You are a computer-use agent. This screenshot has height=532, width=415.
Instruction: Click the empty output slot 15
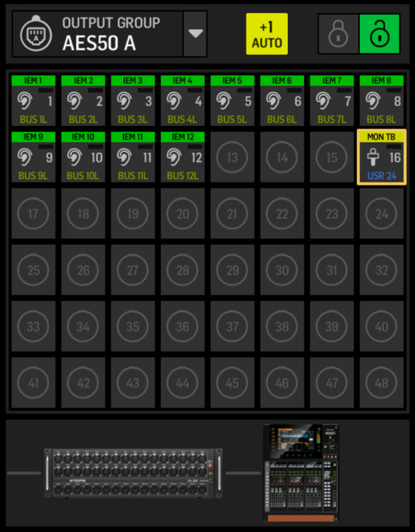pyautogui.click(x=332, y=157)
